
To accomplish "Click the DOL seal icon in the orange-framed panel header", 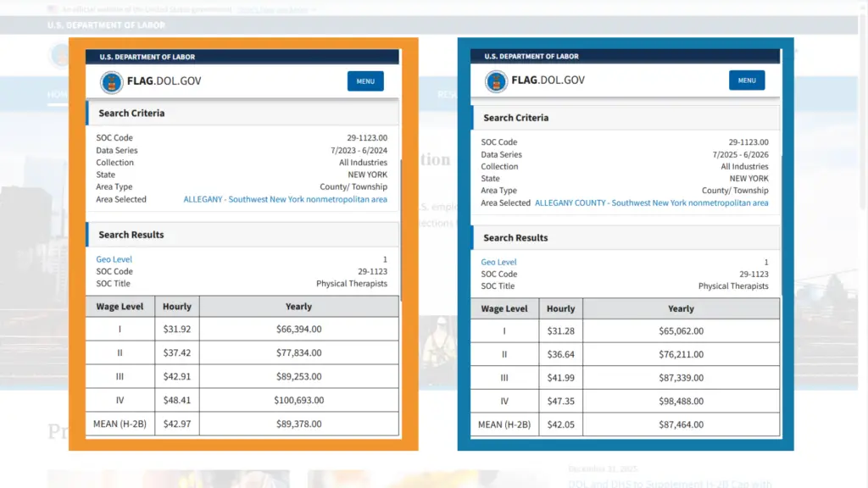I will [x=110, y=81].
